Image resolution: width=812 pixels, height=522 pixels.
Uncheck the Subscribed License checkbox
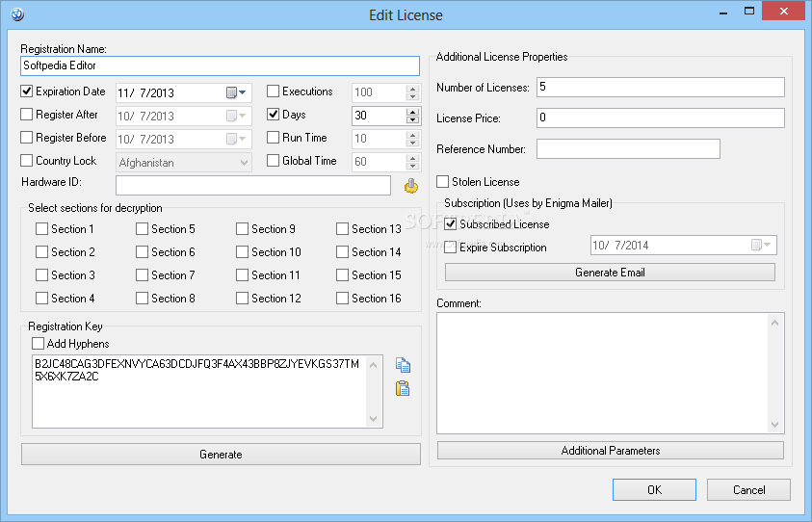451,224
